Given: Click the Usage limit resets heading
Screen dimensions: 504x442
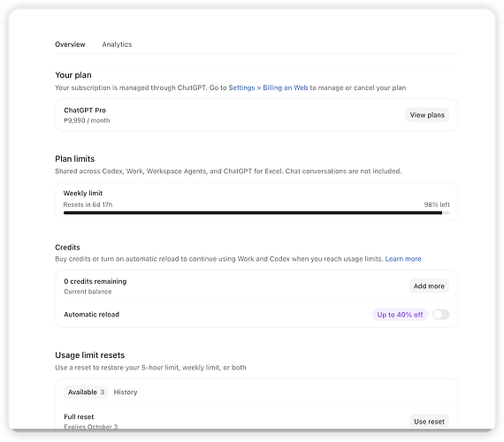Looking at the screenshot, I should (x=89, y=355).
